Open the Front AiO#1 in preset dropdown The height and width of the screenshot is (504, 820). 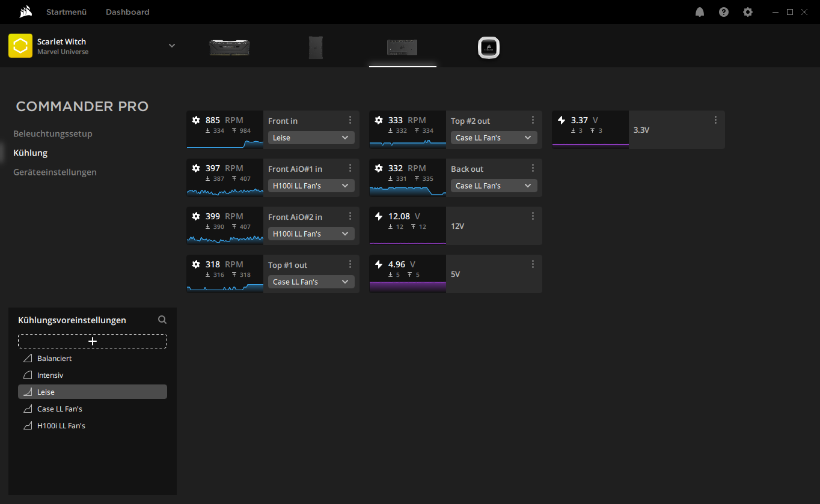click(311, 186)
